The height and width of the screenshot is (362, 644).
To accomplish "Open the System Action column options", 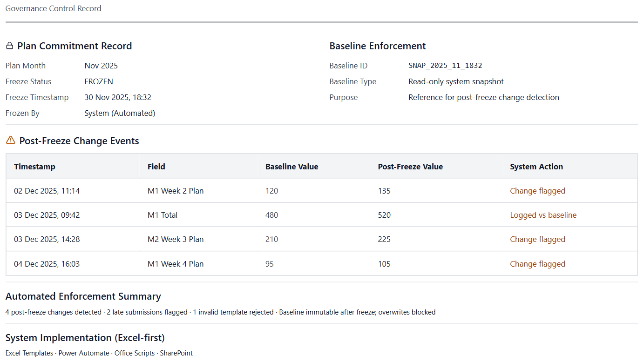I will (536, 166).
